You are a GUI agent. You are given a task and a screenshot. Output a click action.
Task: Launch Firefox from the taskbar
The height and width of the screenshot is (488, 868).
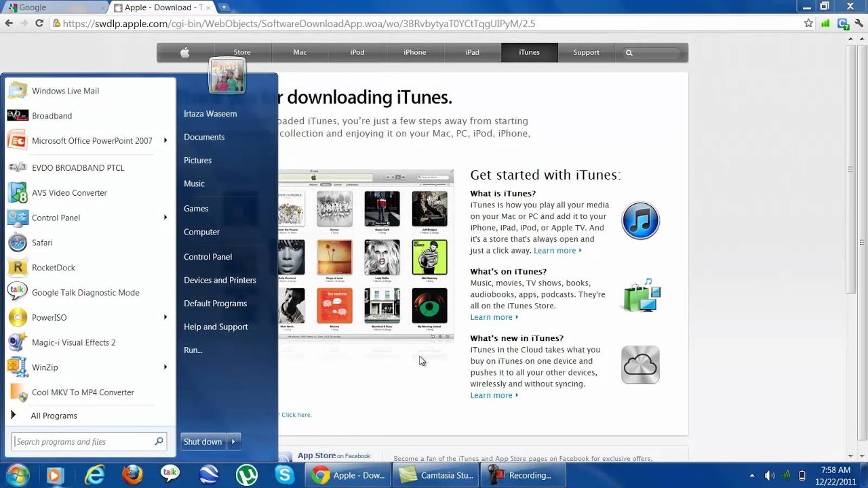click(x=132, y=475)
